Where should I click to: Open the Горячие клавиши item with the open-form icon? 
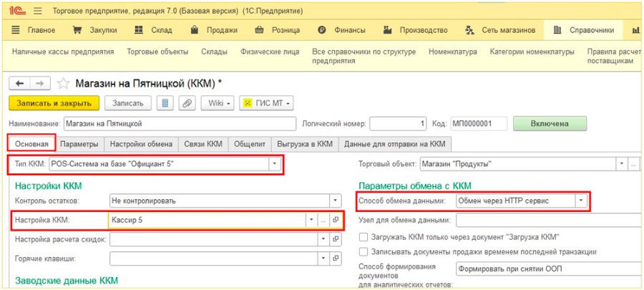pyautogui.click(x=336, y=258)
